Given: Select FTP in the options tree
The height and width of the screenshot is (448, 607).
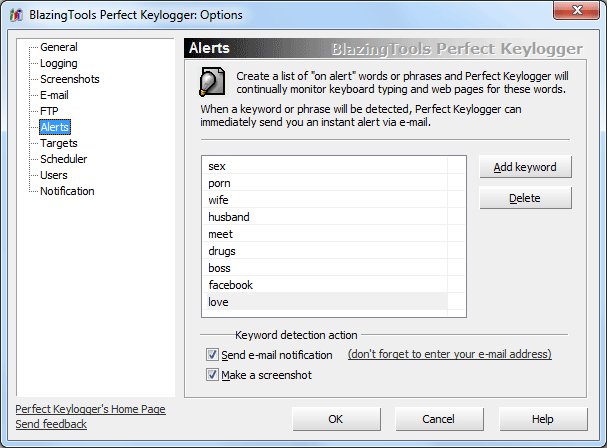Looking at the screenshot, I should point(49,111).
